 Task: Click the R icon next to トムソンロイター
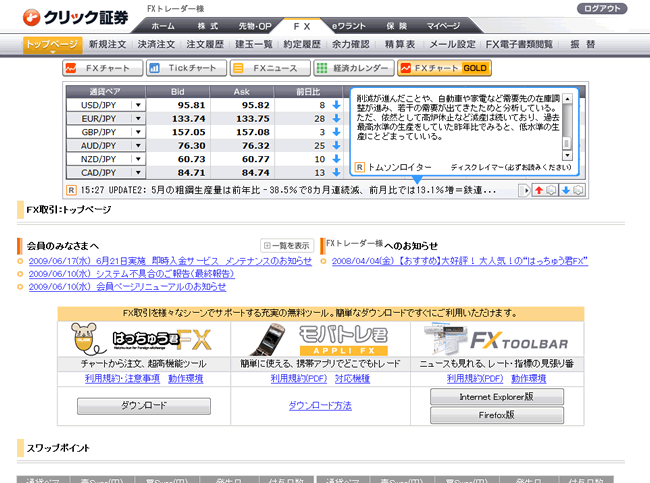pos(359,167)
